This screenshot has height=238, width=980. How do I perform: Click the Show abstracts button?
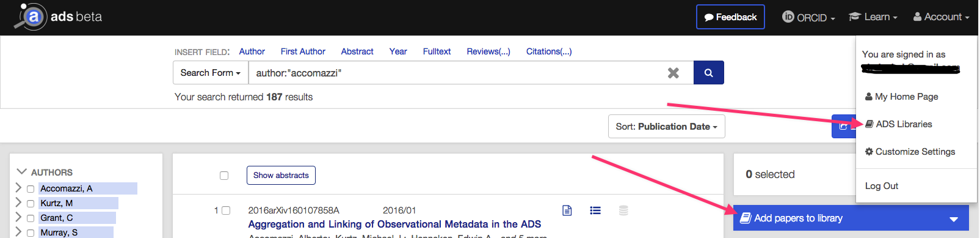point(281,175)
